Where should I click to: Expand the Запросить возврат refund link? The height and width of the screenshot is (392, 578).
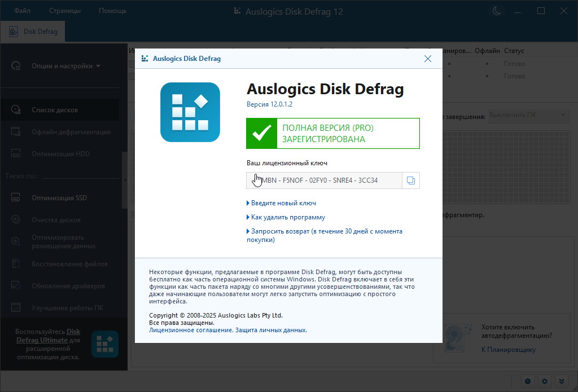tap(325, 235)
